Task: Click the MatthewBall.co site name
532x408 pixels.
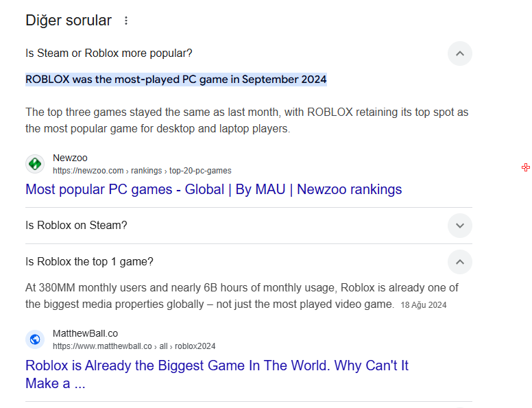Action: [x=85, y=334]
